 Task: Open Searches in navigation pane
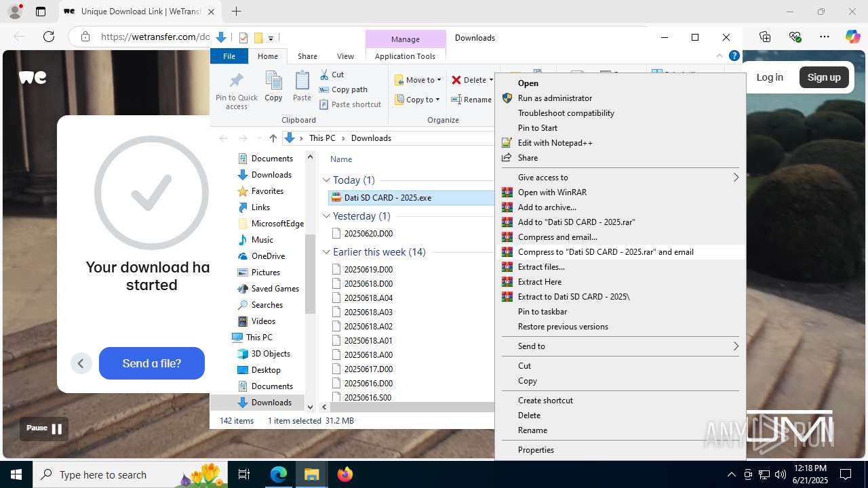(267, 305)
